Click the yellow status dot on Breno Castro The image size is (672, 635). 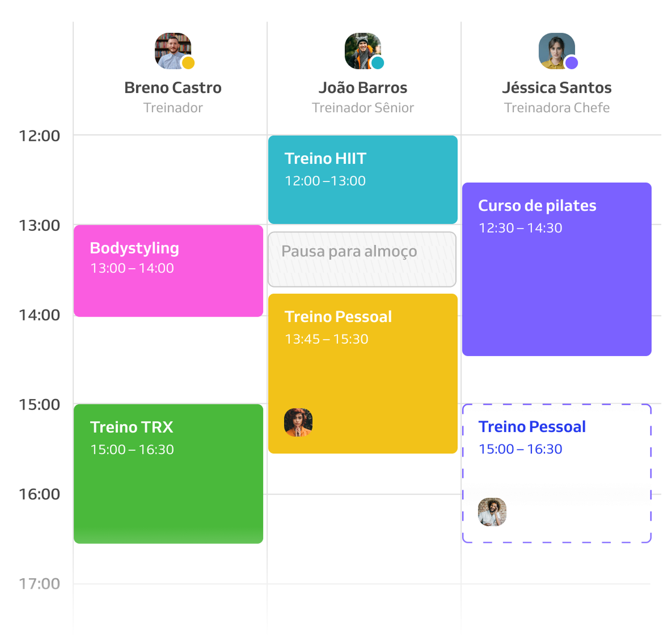[x=188, y=64]
